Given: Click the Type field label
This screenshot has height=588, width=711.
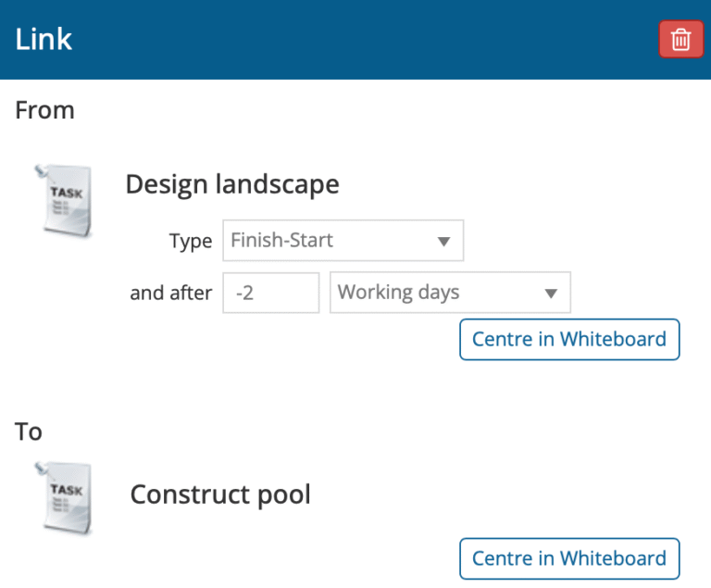Looking at the screenshot, I should click(x=191, y=242).
